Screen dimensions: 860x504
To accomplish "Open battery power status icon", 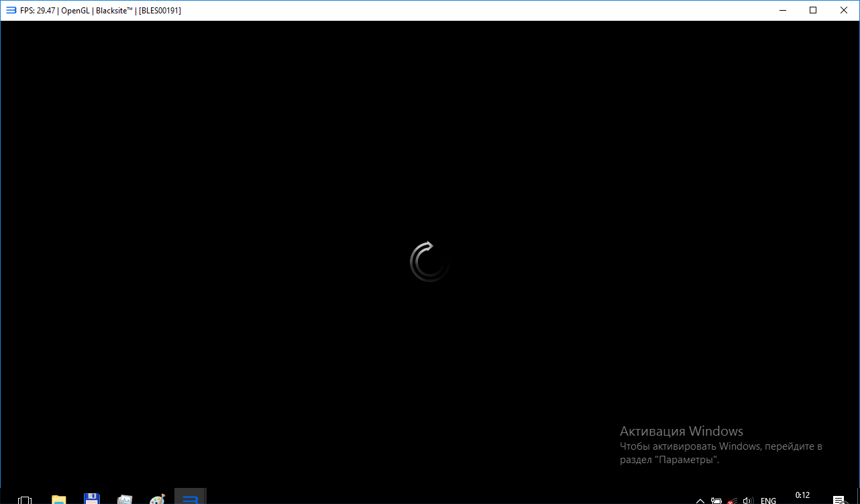I will 716,501.
